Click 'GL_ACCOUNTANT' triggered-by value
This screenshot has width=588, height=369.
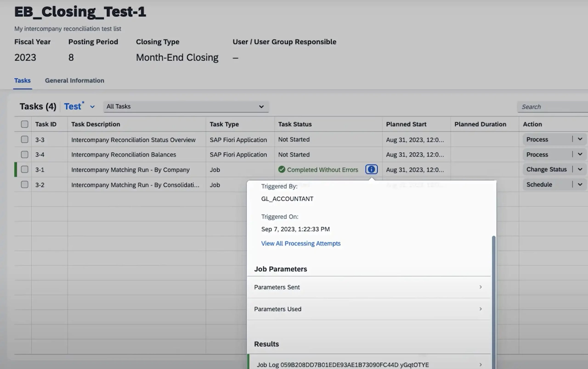(287, 199)
